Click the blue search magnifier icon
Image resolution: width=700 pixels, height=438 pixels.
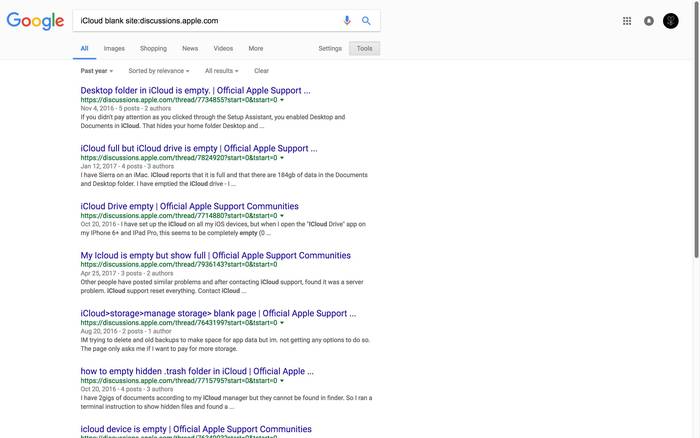tap(366, 21)
